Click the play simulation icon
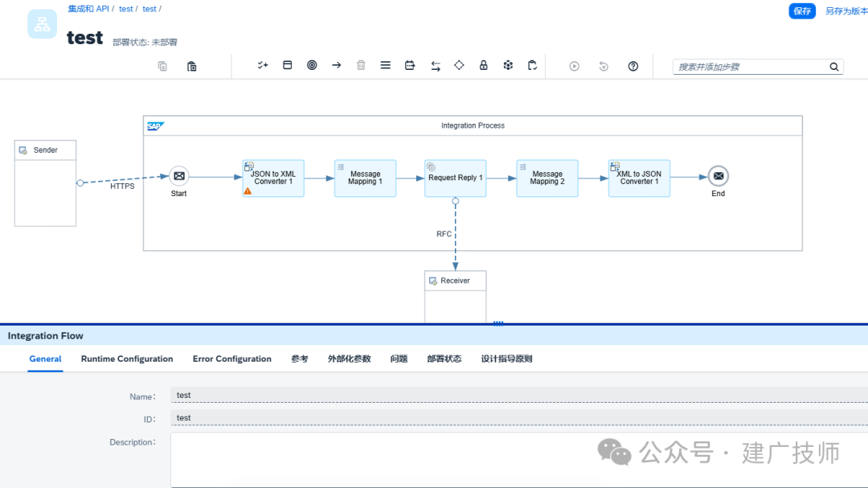Viewport: 868px width, 488px height. coord(575,67)
